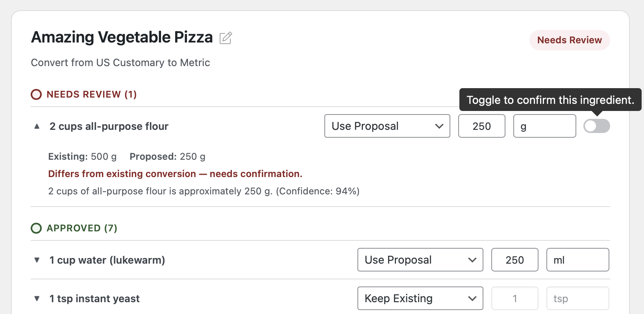644x314 pixels.
Task: Click the disabled yeast quantity field
Action: point(514,298)
